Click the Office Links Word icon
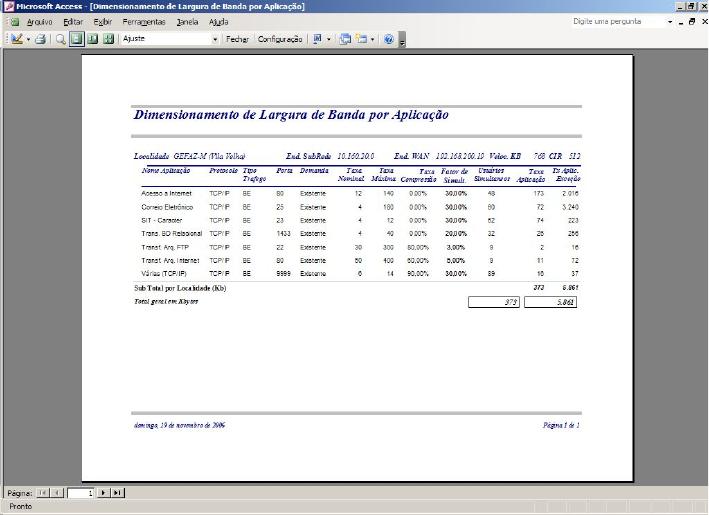The height and width of the screenshot is (515, 709). (317, 39)
